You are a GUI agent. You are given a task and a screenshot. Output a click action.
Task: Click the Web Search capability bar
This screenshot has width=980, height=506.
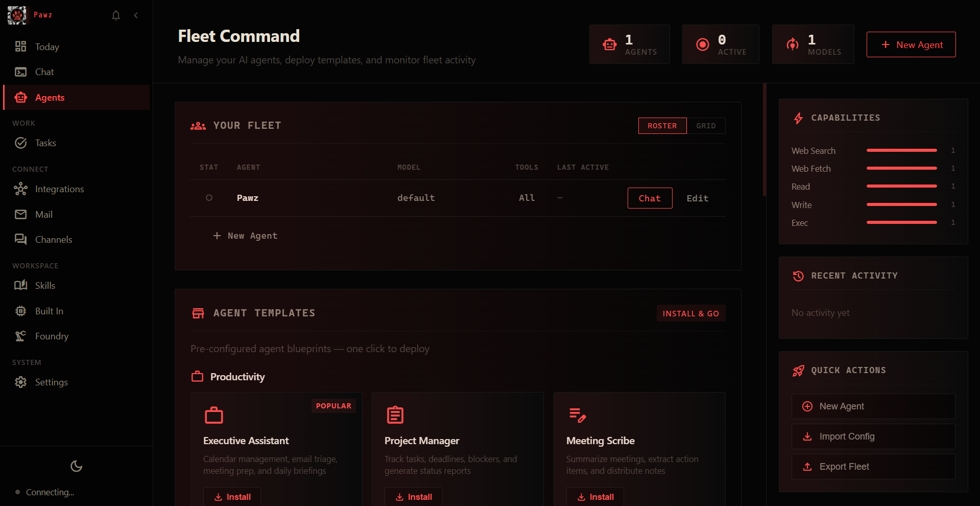click(x=901, y=150)
